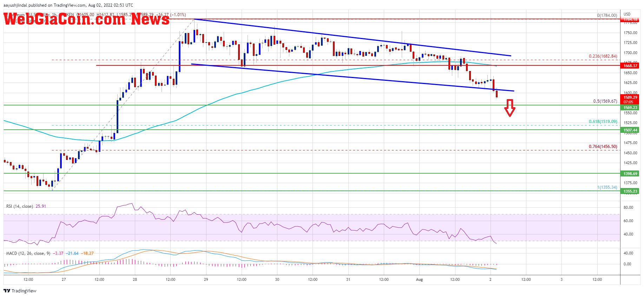644x297 pixels.
Task: Click the 1725.00 tick on the price axis
Action: click(630, 43)
